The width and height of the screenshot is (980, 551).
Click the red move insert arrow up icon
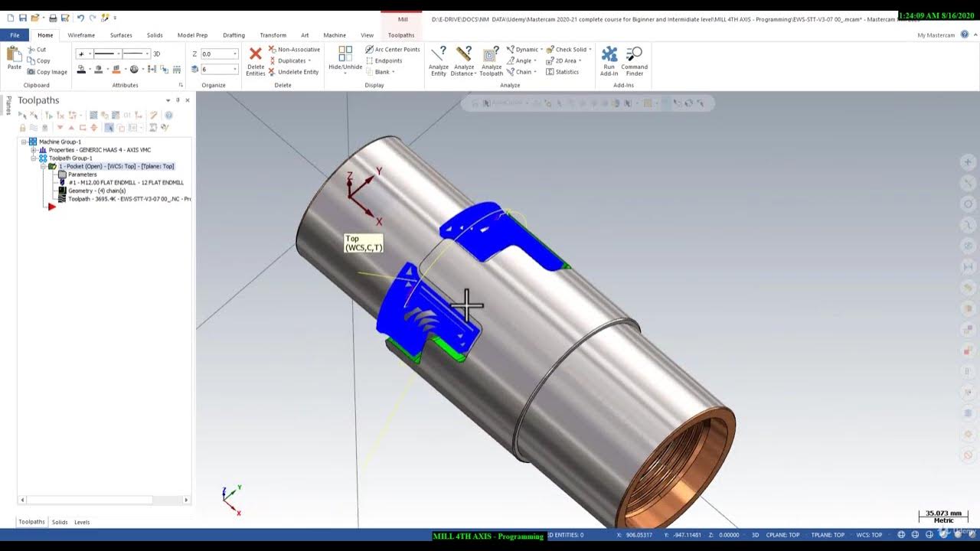(71, 128)
